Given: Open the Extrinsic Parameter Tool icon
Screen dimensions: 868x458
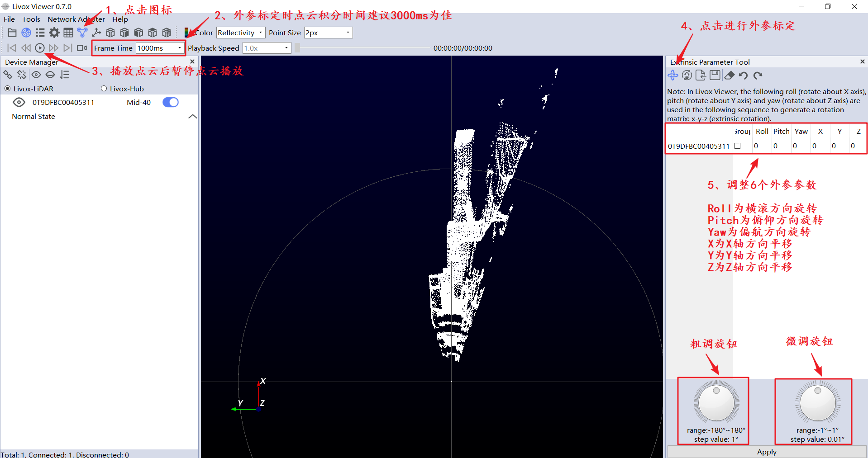Looking at the screenshot, I should (x=82, y=33).
